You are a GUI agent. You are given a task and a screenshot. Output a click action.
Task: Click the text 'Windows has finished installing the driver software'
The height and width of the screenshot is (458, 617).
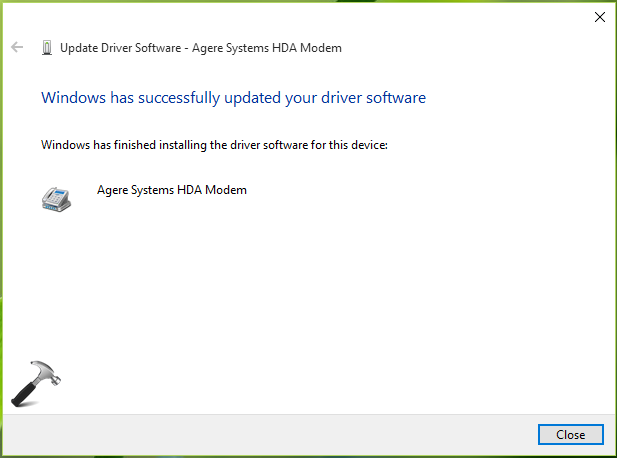[x=175, y=145]
